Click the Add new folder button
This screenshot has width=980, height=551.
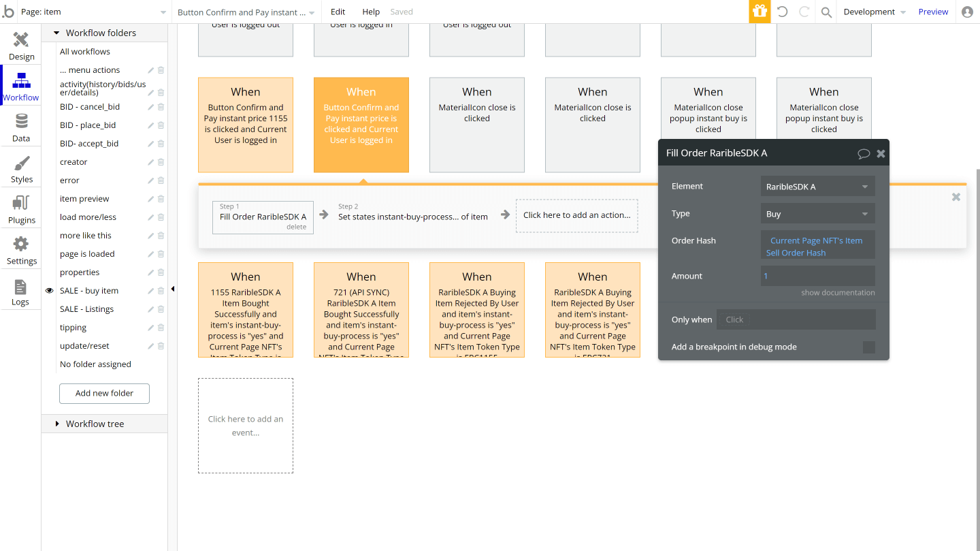[104, 393]
